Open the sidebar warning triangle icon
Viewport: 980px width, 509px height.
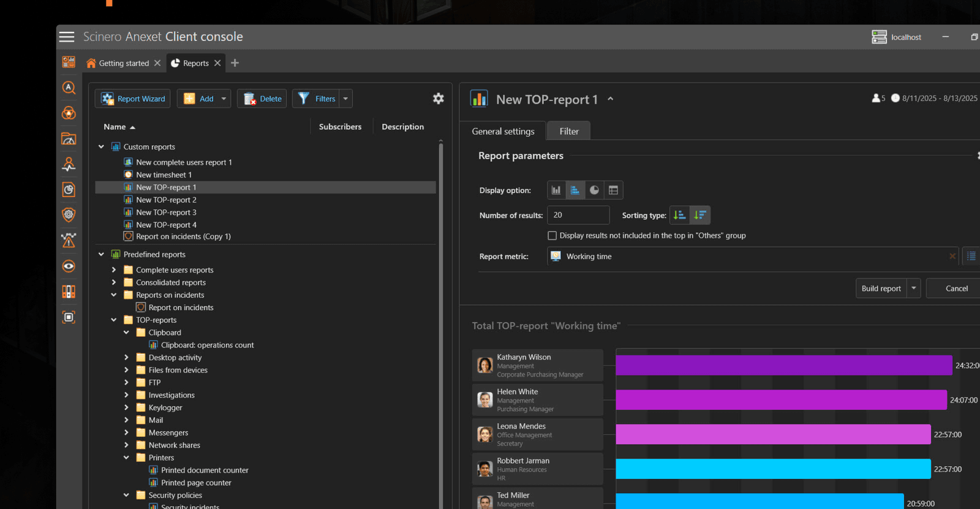[x=69, y=240]
